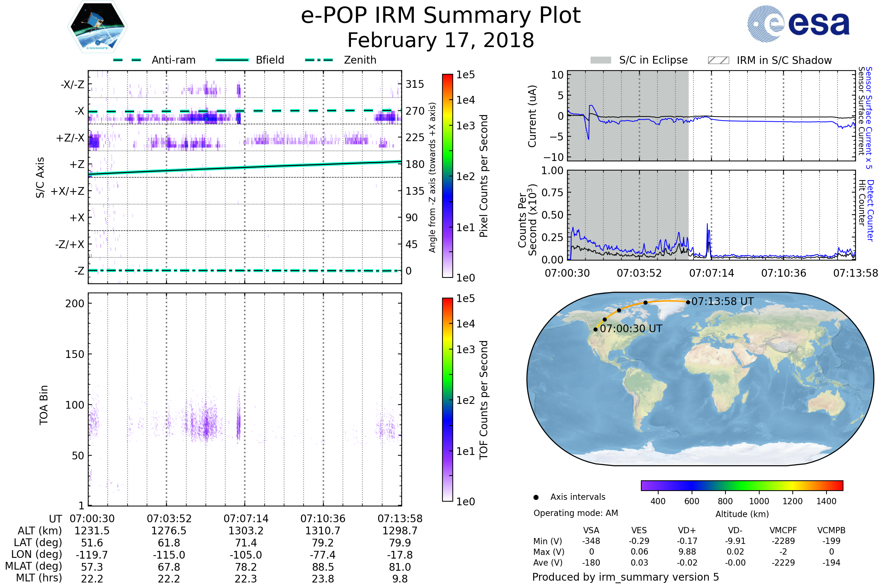Click the Produced by irm_summary version 5 text

click(x=625, y=577)
